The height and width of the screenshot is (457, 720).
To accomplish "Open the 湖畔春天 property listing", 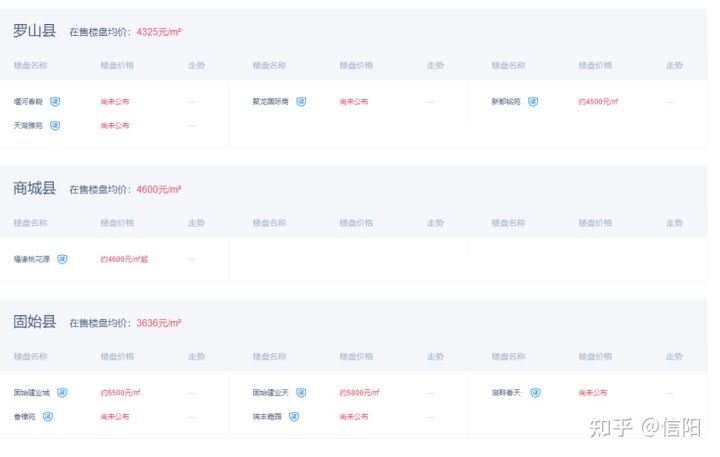I will pos(506,393).
